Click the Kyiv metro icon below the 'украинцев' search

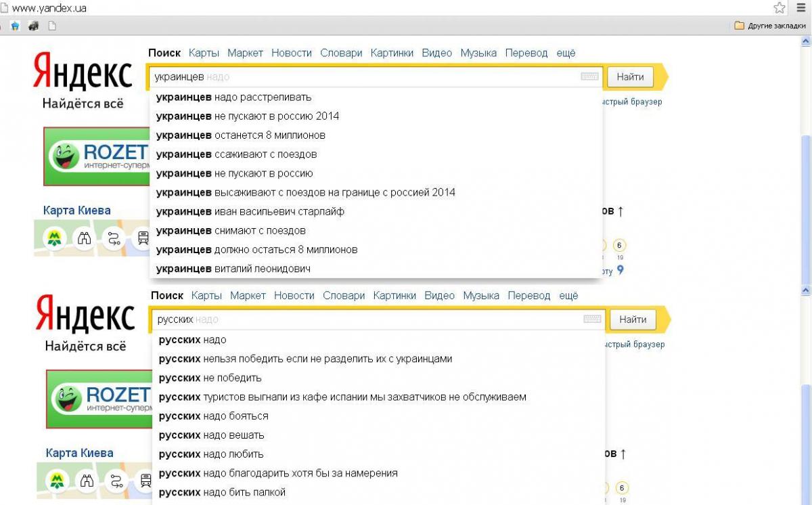click(55, 238)
